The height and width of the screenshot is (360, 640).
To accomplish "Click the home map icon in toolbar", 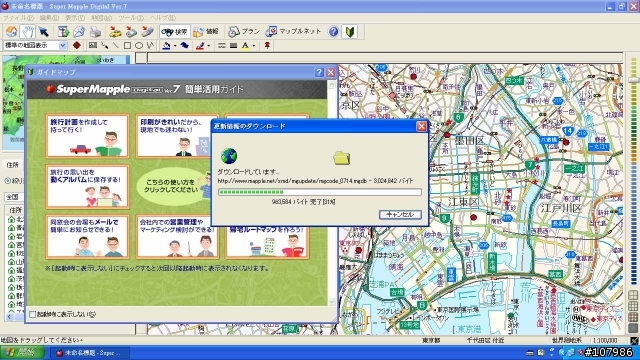I will coord(11,31).
